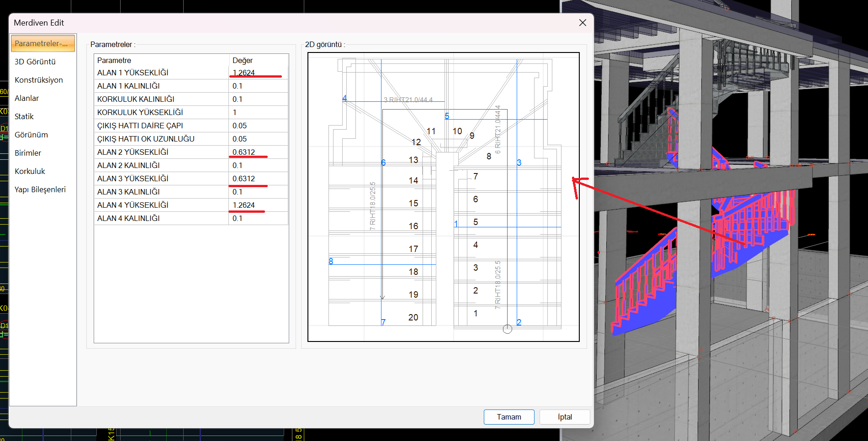Click the Tamam button

pyautogui.click(x=508, y=417)
